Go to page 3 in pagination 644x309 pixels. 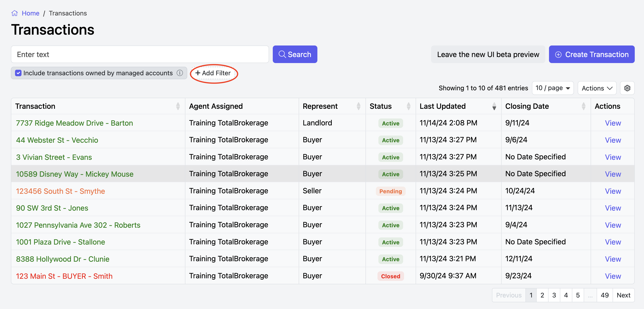pos(554,295)
